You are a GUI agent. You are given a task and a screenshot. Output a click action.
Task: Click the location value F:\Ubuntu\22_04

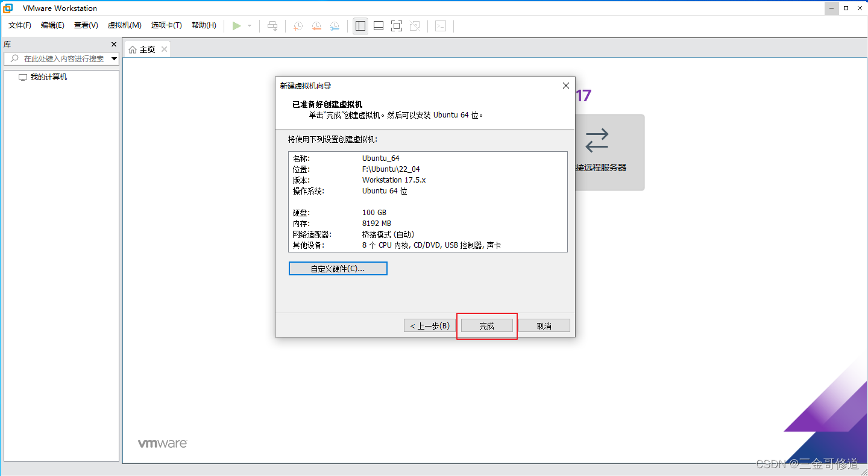(391, 169)
